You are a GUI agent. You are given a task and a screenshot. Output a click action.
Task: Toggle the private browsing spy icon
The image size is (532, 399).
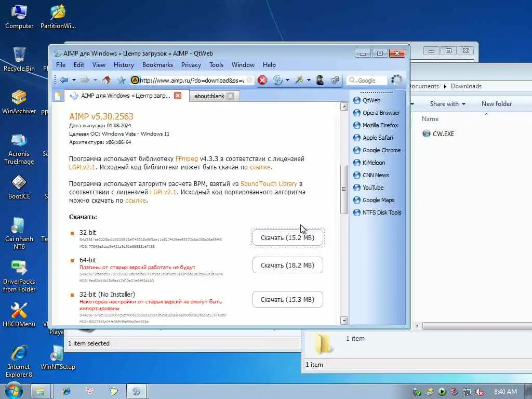pyautogui.click(x=320, y=80)
